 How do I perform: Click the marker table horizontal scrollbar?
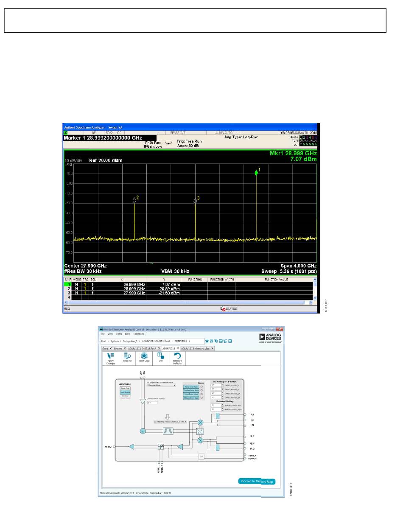pos(188,302)
